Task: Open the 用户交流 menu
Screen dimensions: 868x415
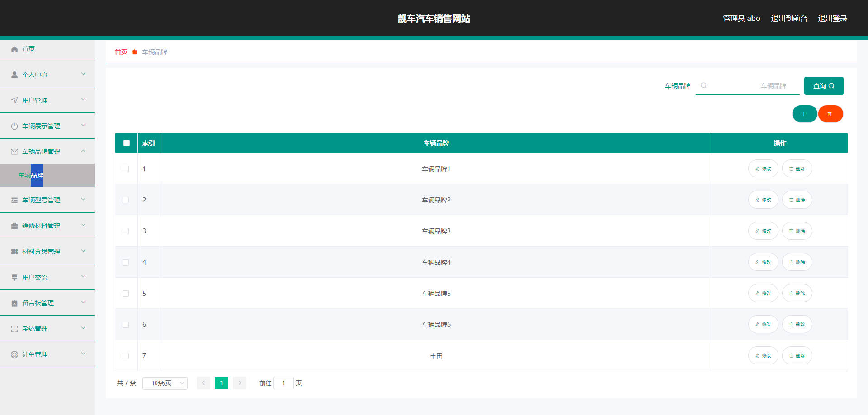Action: tap(47, 277)
